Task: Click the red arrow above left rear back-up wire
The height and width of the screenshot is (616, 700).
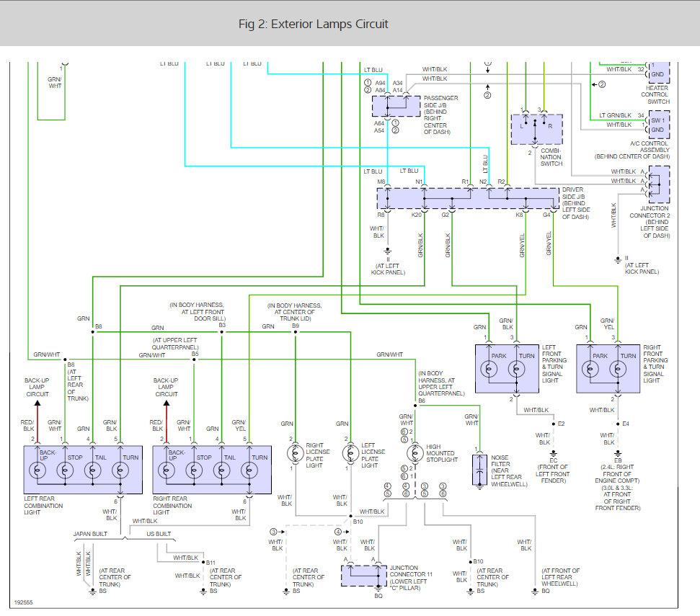Action: (x=37, y=403)
